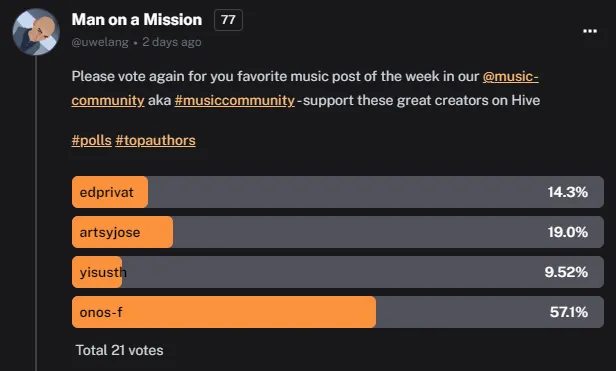Screen dimensions: 616x371
Task: Vote for edprivat poll option
Action: 337,192
